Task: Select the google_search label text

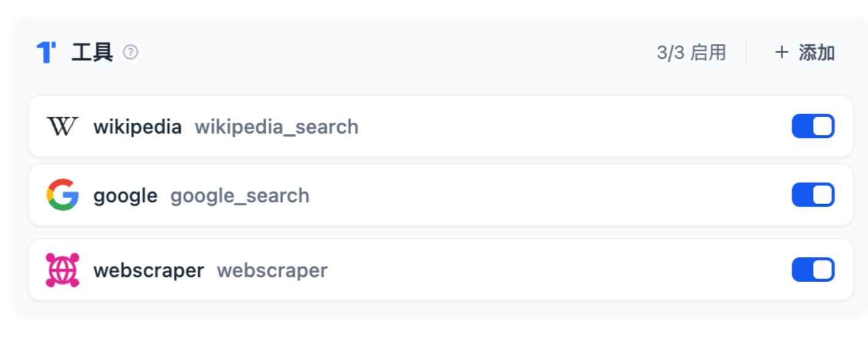Action: click(x=240, y=196)
